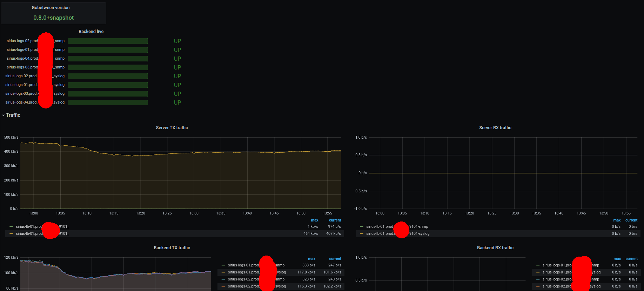Viewport: 644px width, 291px height.
Task: Click UP status for sirius-logs-01 snmp
Action: coord(177,50)
